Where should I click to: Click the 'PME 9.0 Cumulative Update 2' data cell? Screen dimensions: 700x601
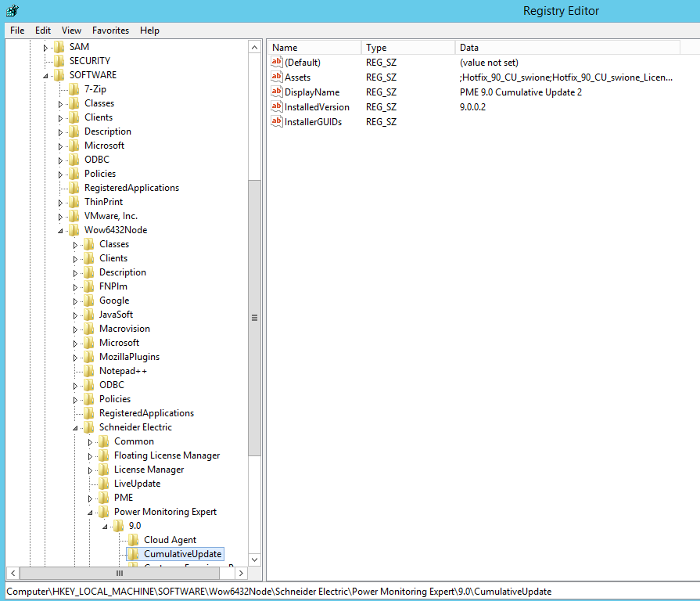point(521,92)
